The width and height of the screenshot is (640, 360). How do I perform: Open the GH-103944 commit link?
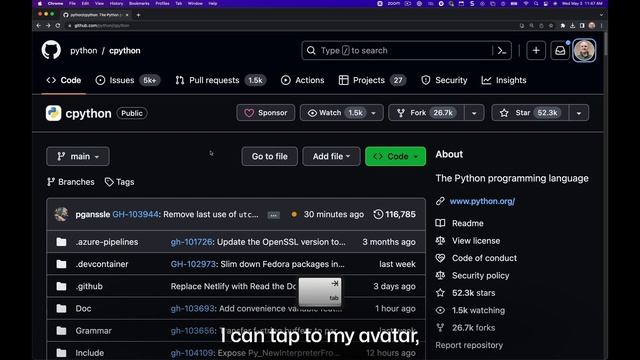(135, 214)
